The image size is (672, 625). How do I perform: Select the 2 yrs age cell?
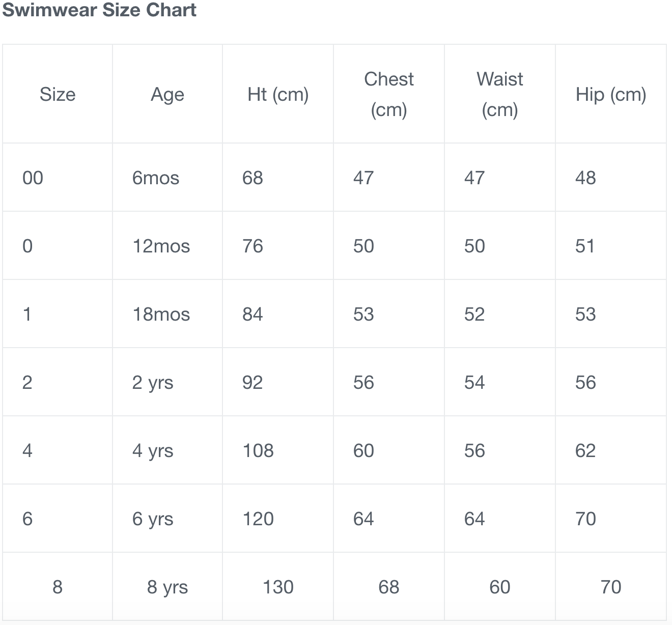(153, 382)
